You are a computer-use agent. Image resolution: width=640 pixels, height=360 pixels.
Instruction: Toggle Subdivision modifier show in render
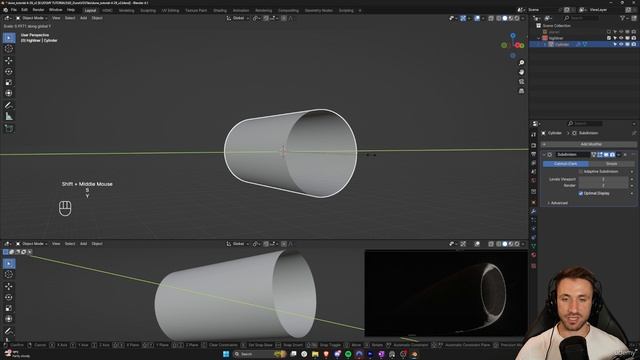[612, 155]
